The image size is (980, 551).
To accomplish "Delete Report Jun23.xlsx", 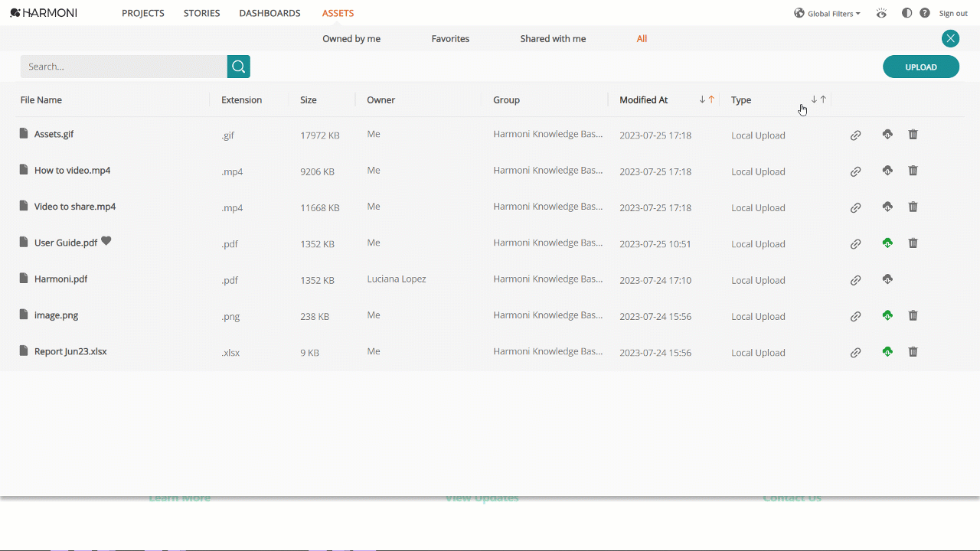I will point(913,352).
